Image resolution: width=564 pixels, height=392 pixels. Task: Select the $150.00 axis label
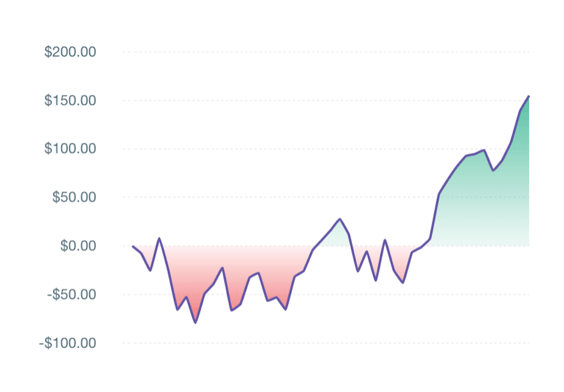(70, 100)
